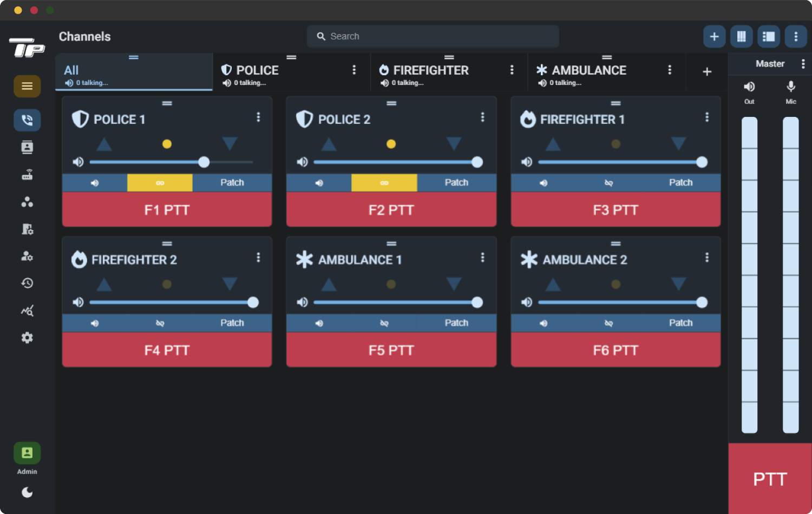Open the history panel using clock icon
812x514 pixels.
coord(27,283)
